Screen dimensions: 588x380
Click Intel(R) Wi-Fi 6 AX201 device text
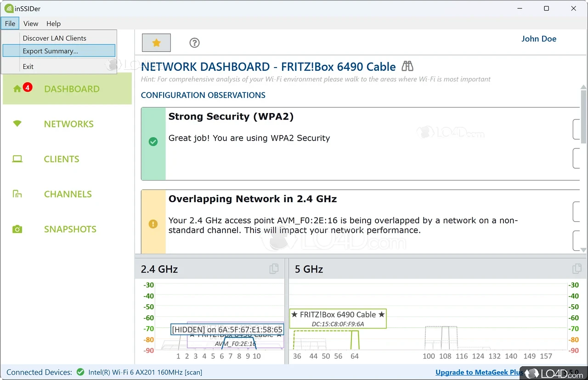point(145,372)
